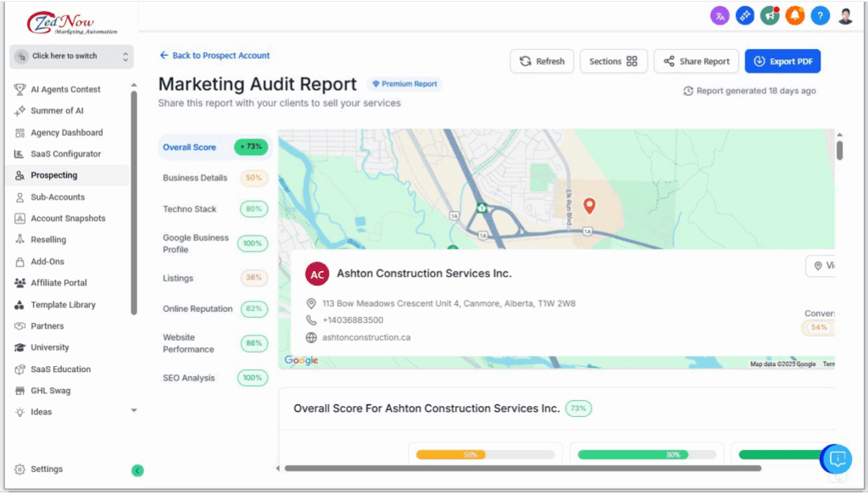Viewport: 868px width, 494px height.
Task: Select the SEO Analysis section tab
Action: pyautogui.click(x=214, y=378)
